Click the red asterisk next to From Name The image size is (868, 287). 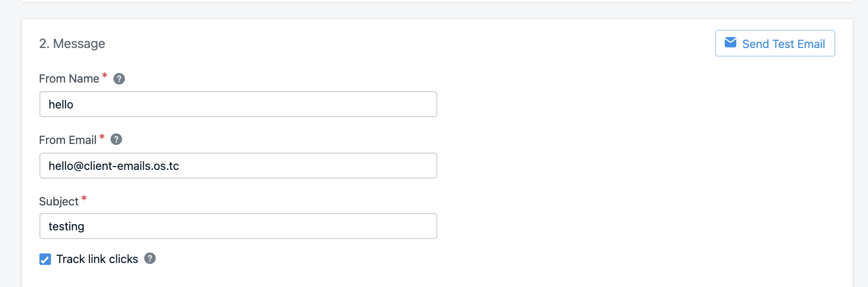[x=105, y=75]
